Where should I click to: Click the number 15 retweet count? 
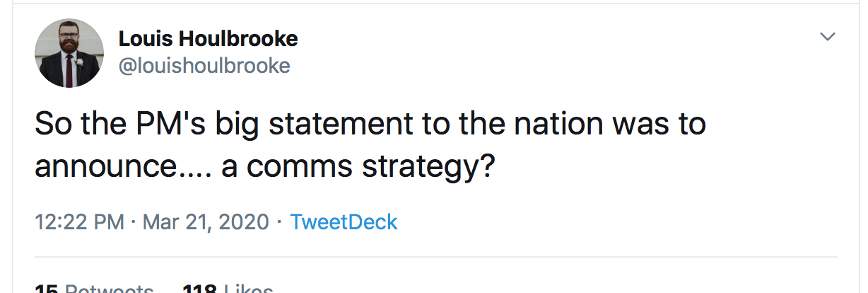(47, 289)
